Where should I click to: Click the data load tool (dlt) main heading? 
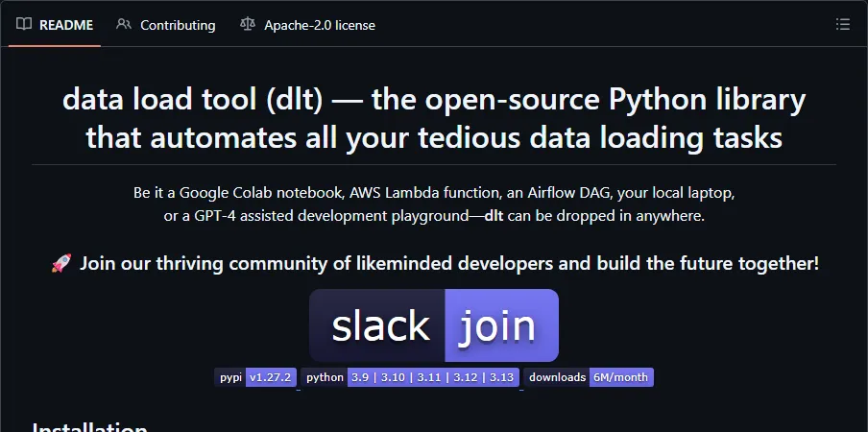(434, 118)
